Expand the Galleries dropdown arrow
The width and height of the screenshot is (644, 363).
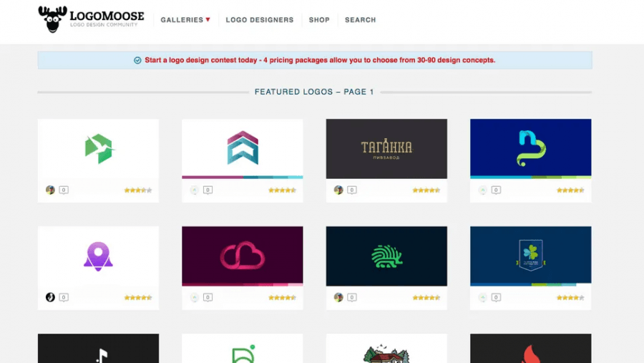[x=208, y=19]
